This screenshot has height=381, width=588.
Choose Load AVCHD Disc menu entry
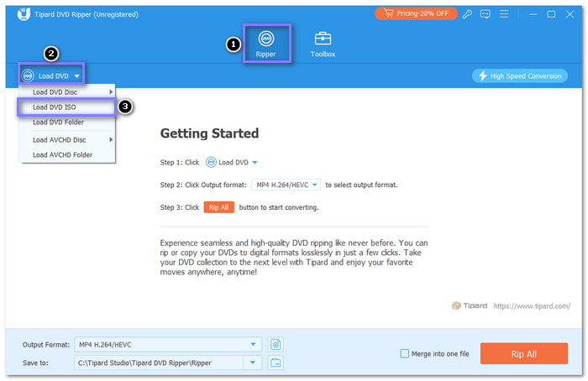[66, 140]
